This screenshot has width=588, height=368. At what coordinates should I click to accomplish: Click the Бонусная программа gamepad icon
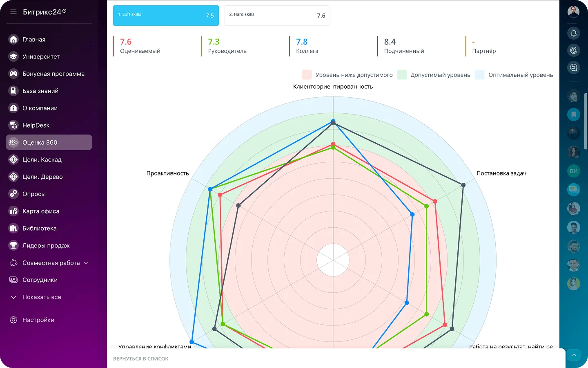pos(13,74)
